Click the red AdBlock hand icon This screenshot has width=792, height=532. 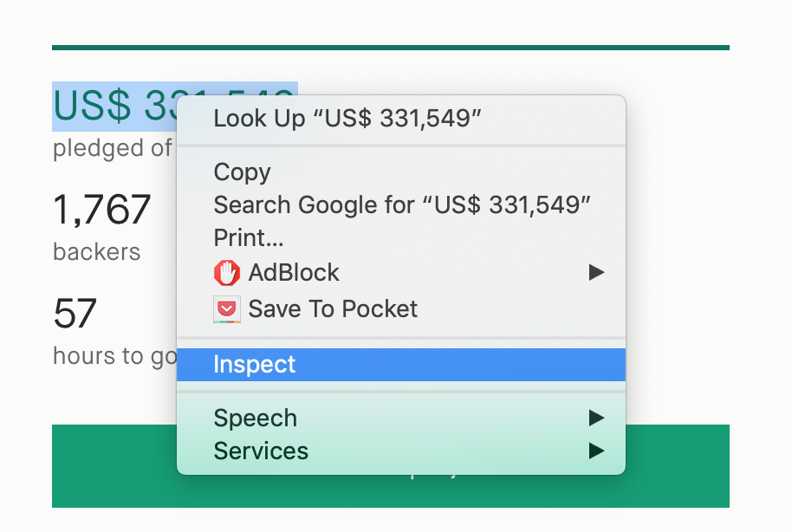[x=227, y=273]
